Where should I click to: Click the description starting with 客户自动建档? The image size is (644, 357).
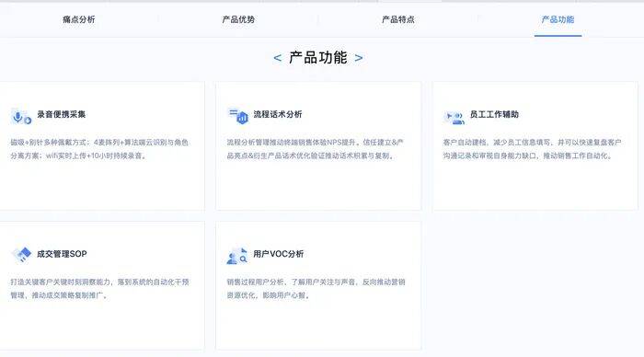coord(533,149)
